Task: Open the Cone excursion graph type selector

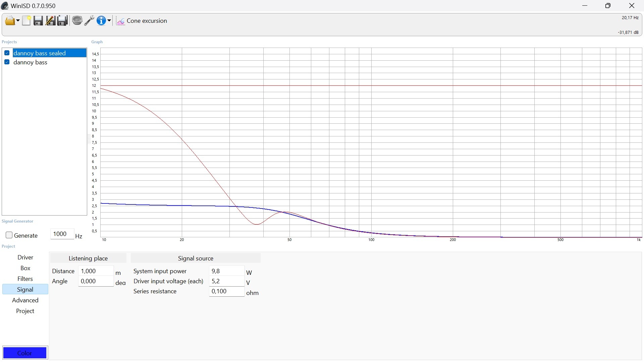Action: 142,21
